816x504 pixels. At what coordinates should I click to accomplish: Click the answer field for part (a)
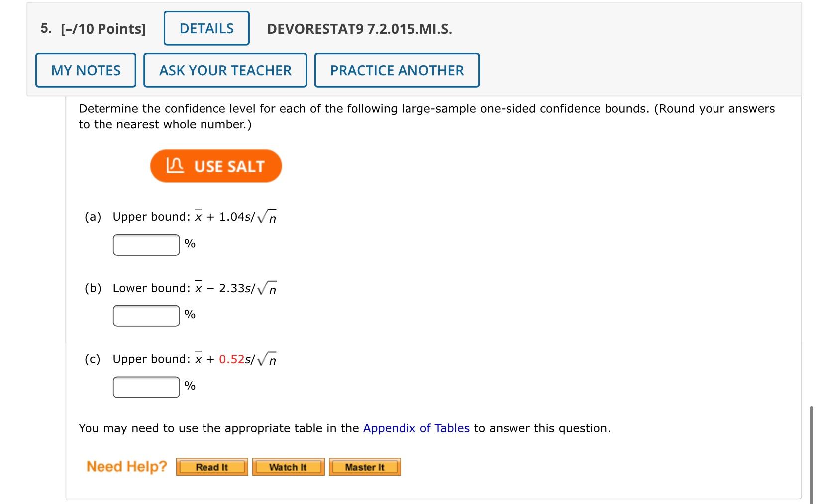click(146, 244)
